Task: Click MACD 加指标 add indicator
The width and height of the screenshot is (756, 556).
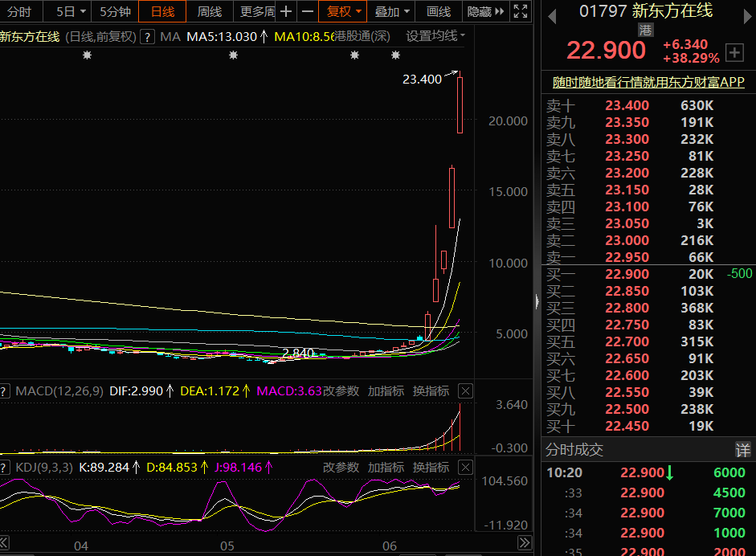Action: click(386, 391)
